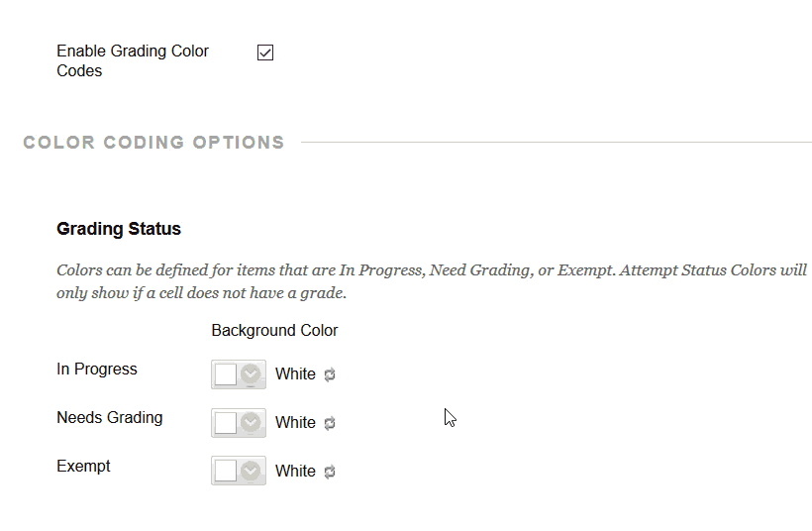This screenshot has height=531, width=812.
Task: Click the White color name beside In Progress
Action: click(295, 373)
